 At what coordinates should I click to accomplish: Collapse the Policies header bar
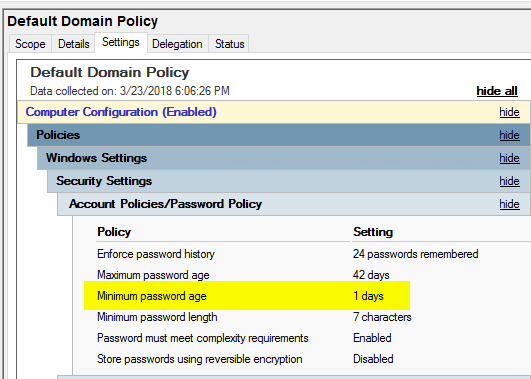pyautogui.click(x=279, y=135)
